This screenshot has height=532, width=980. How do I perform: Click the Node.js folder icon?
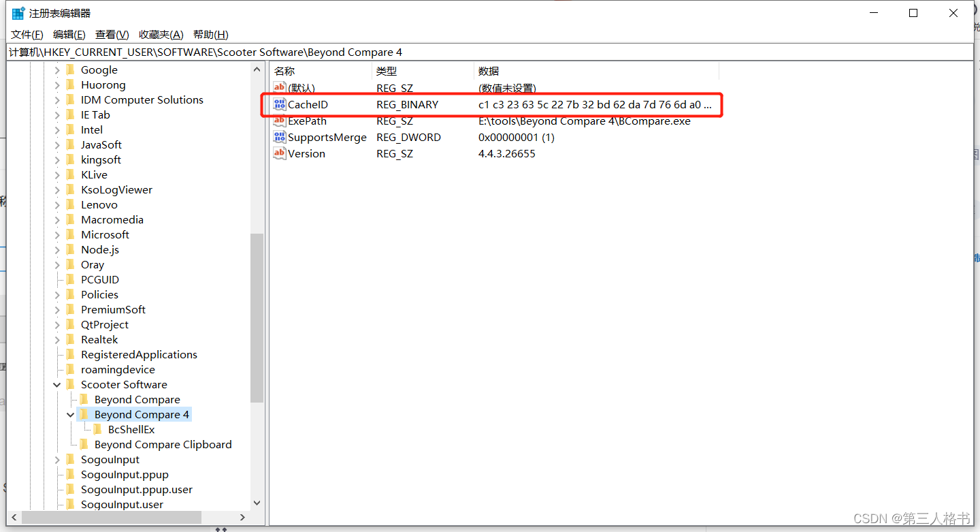71,249
